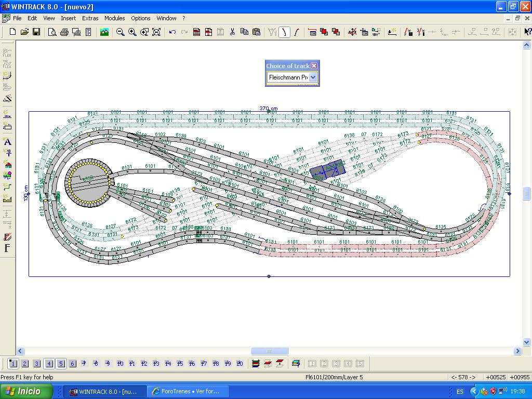Open the View menu
This screenshot has width=532, height=399.
coord(49,18)
